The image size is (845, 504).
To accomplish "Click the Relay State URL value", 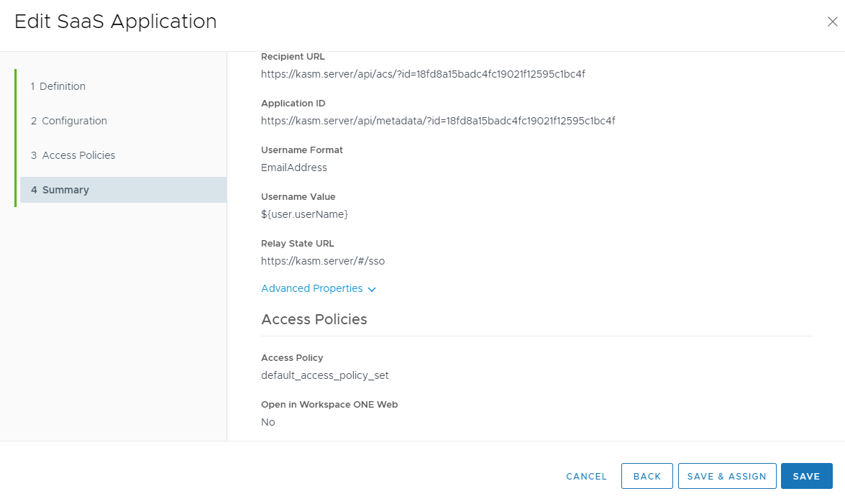I will pos(323,261).
